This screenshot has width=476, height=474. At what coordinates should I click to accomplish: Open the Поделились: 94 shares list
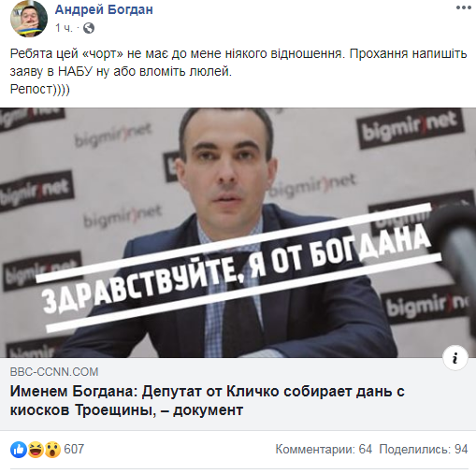pos(424,449)
